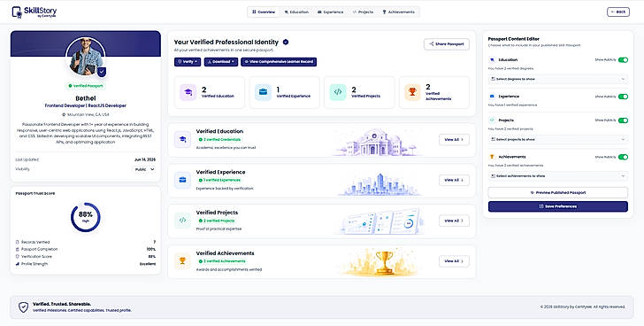Click the Verified Education row graduation cap icon
This screenshot has height=326, width=644.
[182, 139]
